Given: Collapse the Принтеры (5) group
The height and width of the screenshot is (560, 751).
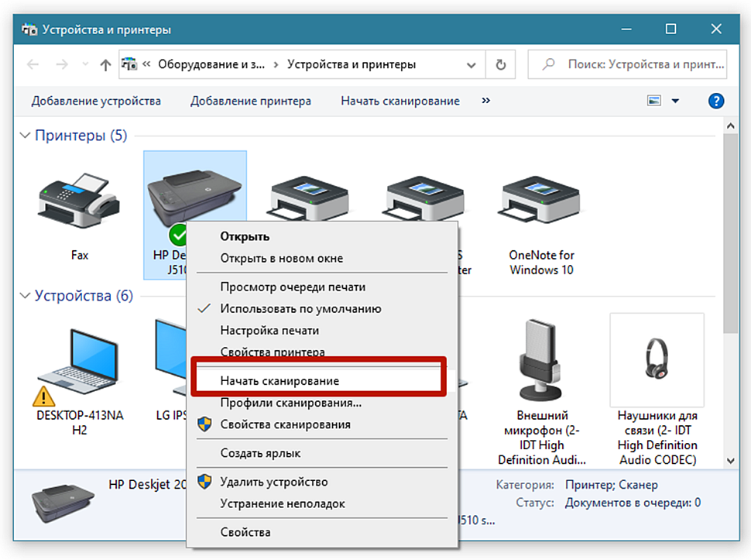Looking at the screenshot, I should coord(25,136).
